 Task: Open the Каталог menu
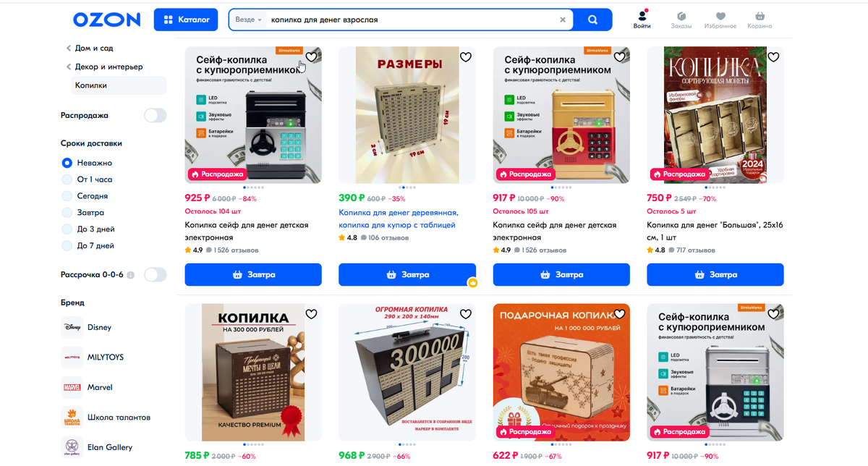coord(186,20)
